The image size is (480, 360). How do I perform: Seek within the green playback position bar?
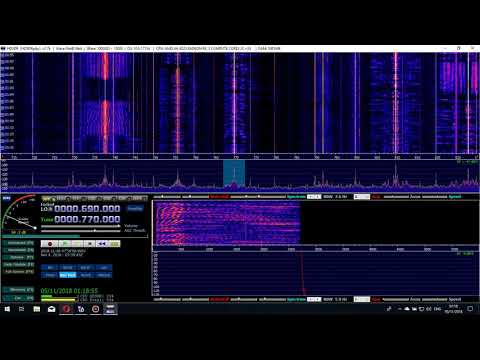click(x=75, y=236)
